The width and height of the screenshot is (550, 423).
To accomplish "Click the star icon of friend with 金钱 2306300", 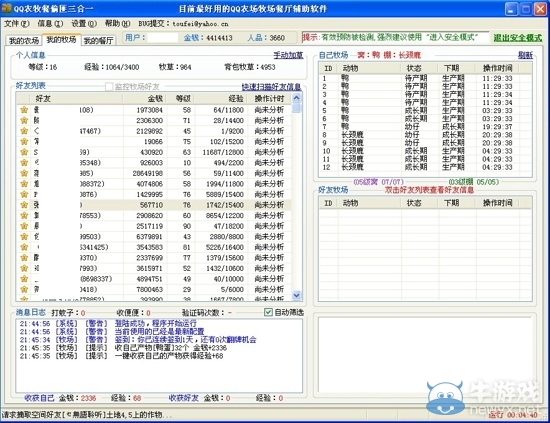I will point(24,120).
